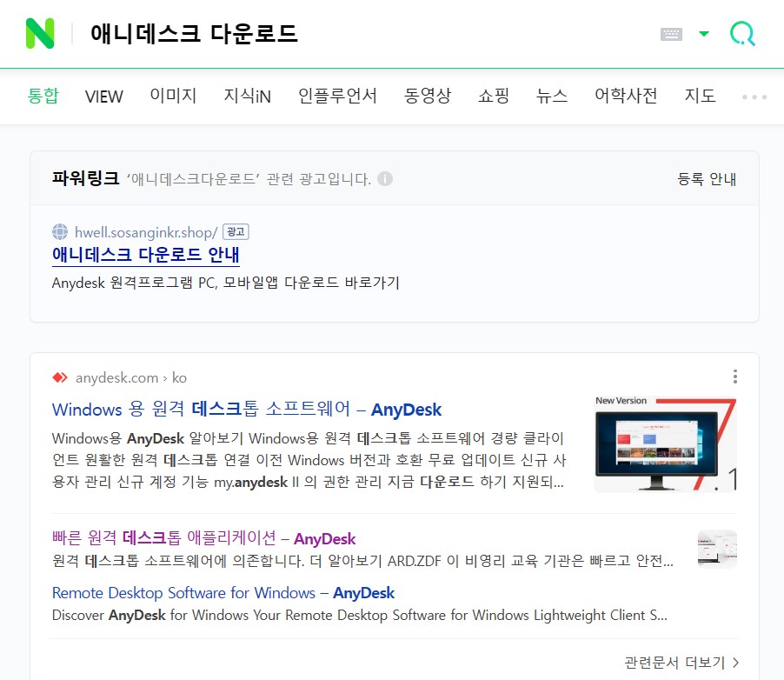
Task: Click the search box containing 애니데스크 다운로드
Action: coord(194,34)
